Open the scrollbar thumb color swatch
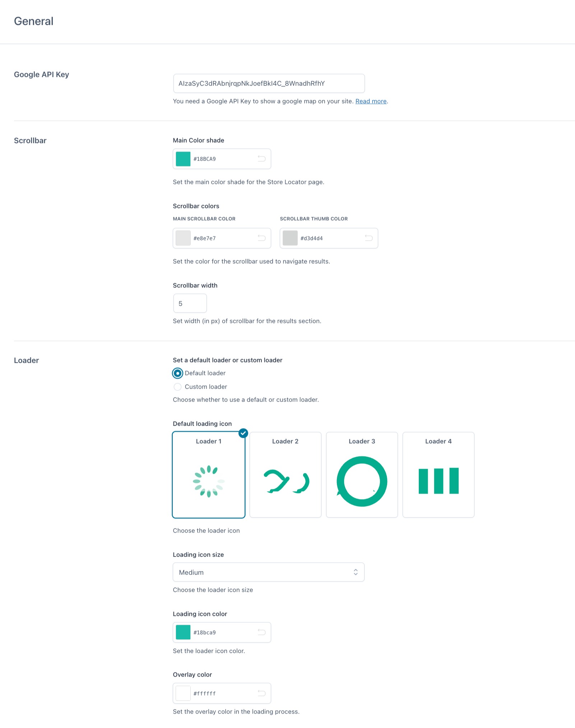The image size is (575, 728). 290,238
